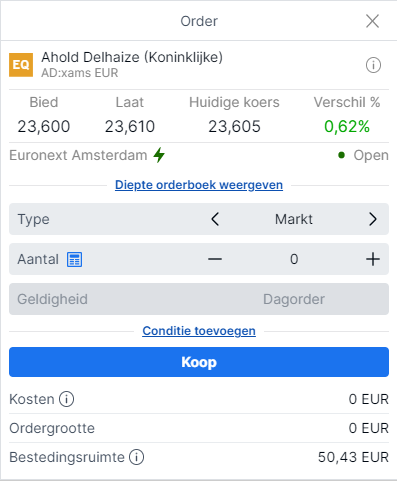
Task: Open the calculator icon beside Aantal
Action: coord(75,259)
